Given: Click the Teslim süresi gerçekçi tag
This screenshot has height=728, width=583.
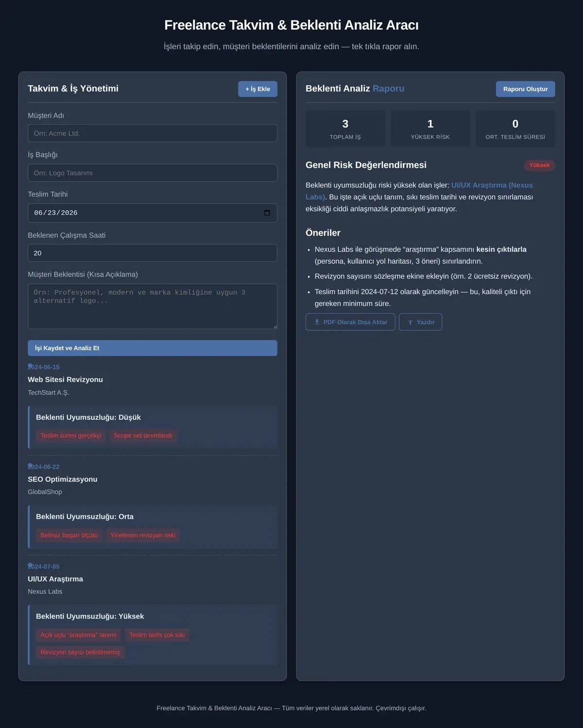Looking at the screenshot, I should point(71,436).
